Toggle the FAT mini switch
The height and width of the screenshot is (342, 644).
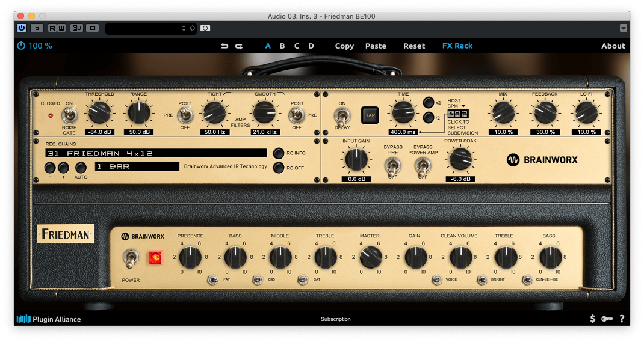click(212, 280)
